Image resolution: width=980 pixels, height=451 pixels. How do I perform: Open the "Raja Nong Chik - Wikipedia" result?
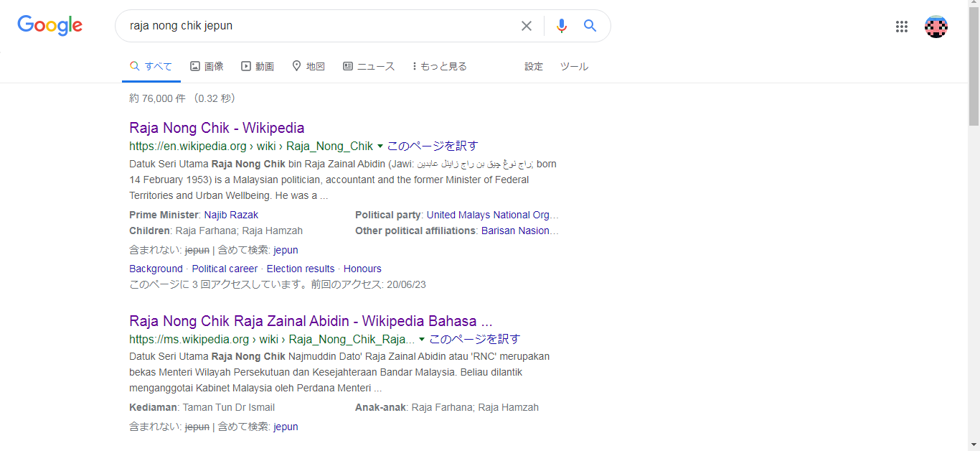(217, 128)
